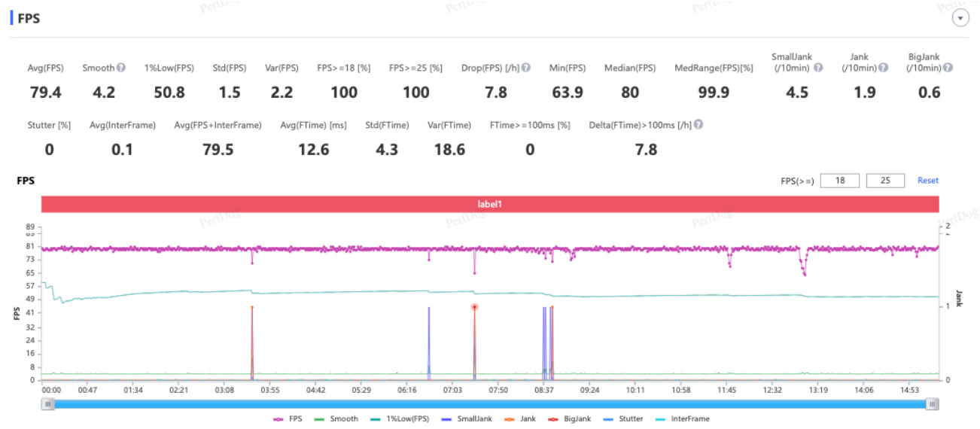The width and height of the screenshot is (980, 429).
Task: Open help icon beside BigJank (/10min)
Action: click(x=948, y=68)
